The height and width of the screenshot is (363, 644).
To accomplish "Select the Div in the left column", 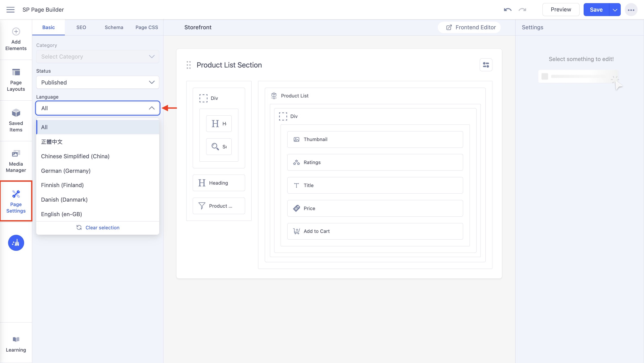I will click(x=209, y=98).
